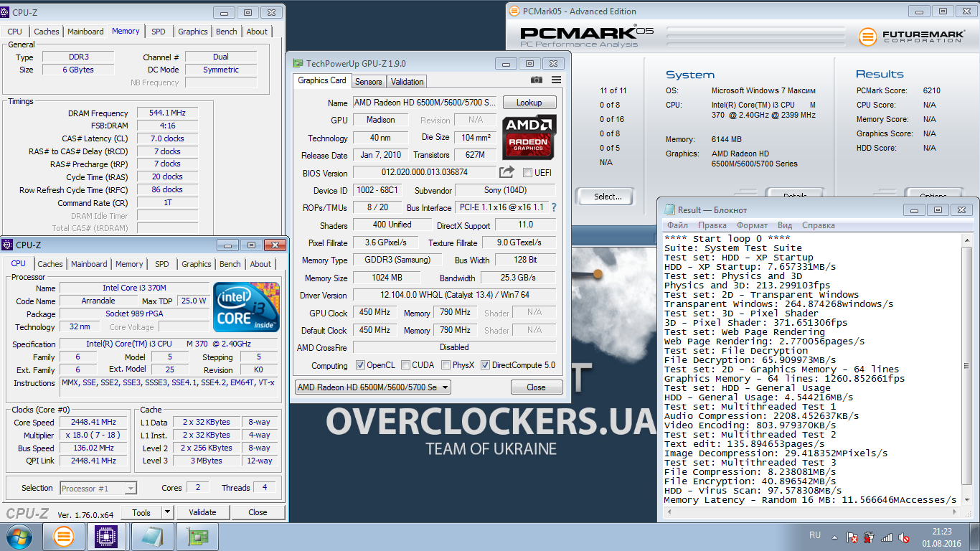Click the PCMark05 taskbar icon
Viewport: 980px width, 551px height.
pos(64,537)
